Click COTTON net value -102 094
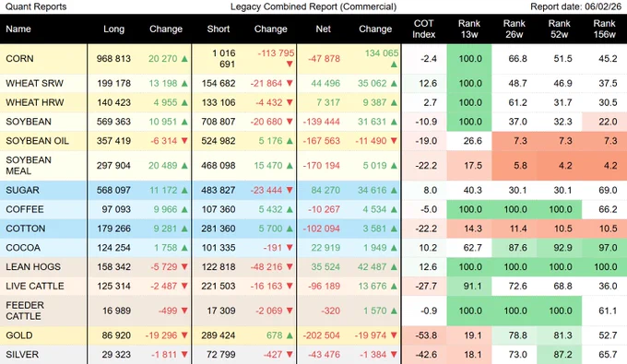Image resolution: width=627 pixels, height=364 pixels. pyautogui.click(x=321, y=229)
